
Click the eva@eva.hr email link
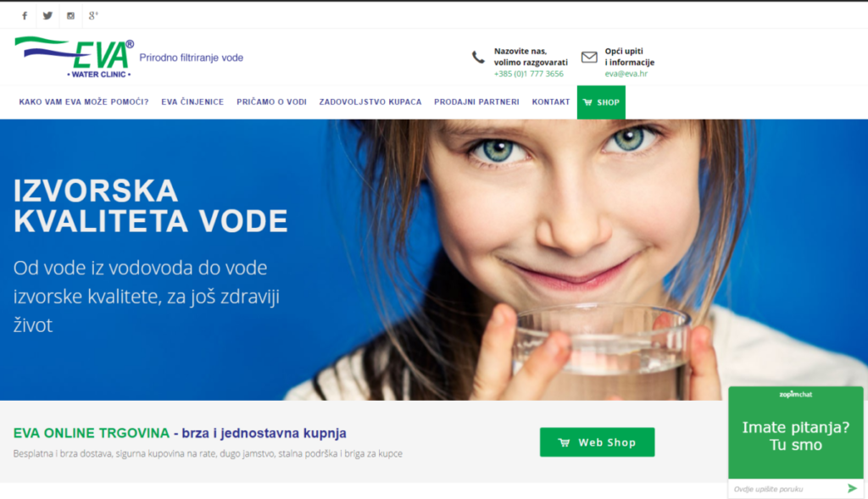626,74
